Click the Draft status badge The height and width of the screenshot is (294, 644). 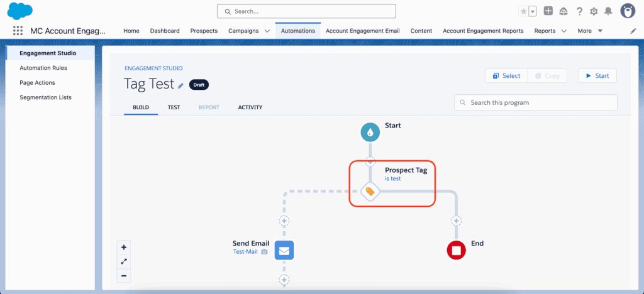point(199,85)
